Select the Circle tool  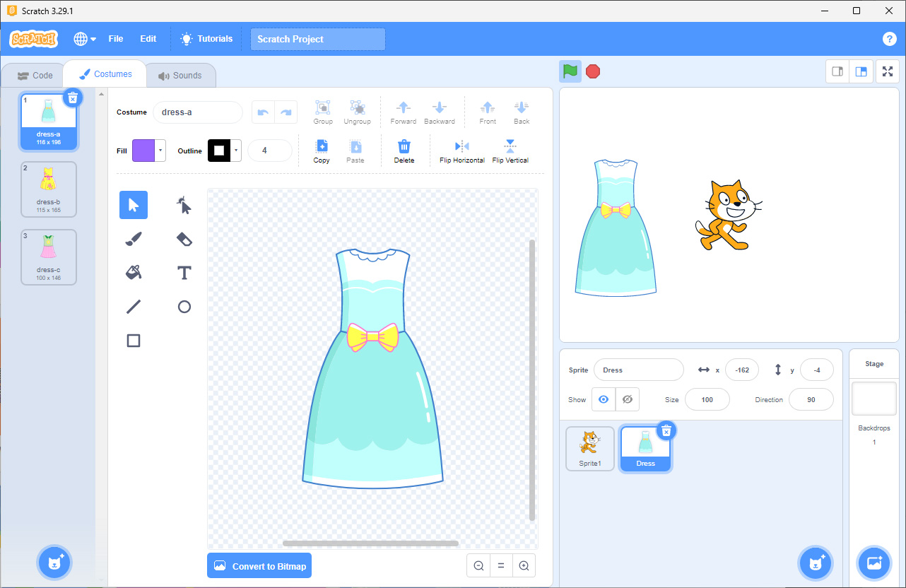click(184, 307)
